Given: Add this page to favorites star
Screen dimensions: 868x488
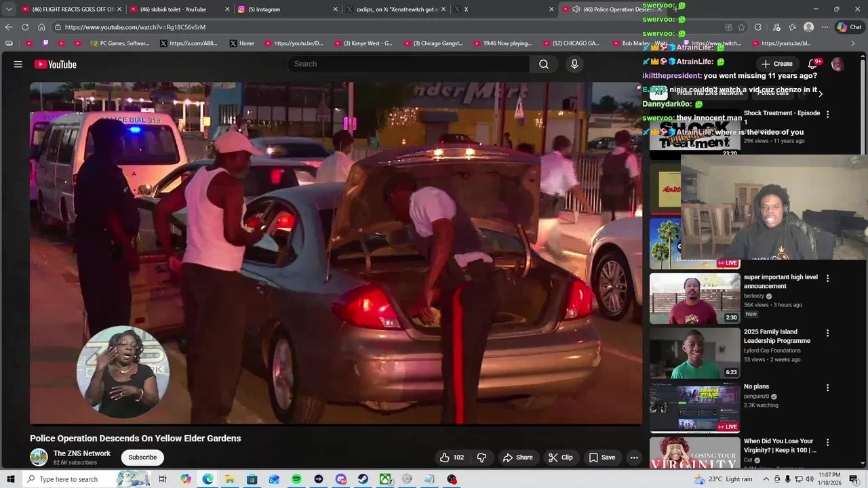Looking at the screenshot, I should click(741, 27).
